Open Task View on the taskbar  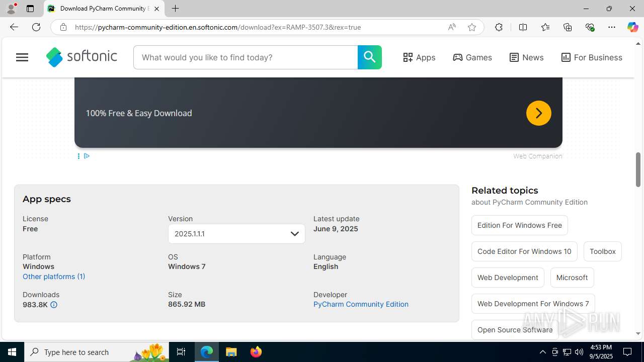(181, 352)
